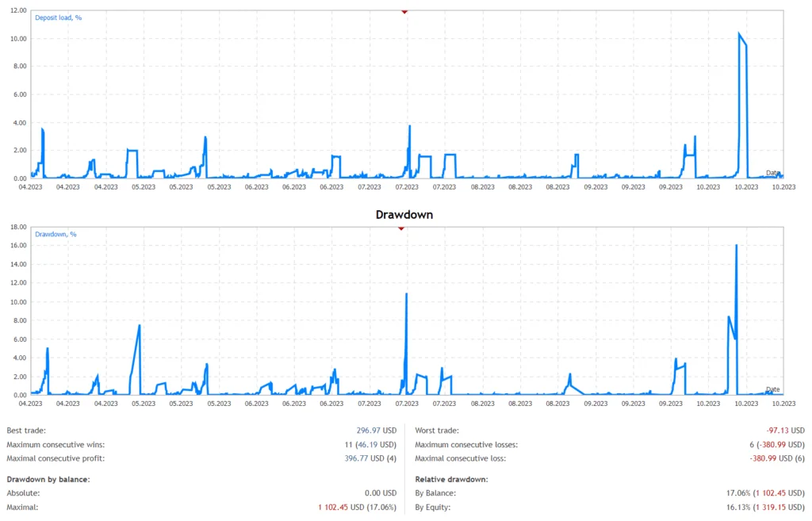
Task: Select the "Deposit load, %" legend label
Action: click(59, 17)
